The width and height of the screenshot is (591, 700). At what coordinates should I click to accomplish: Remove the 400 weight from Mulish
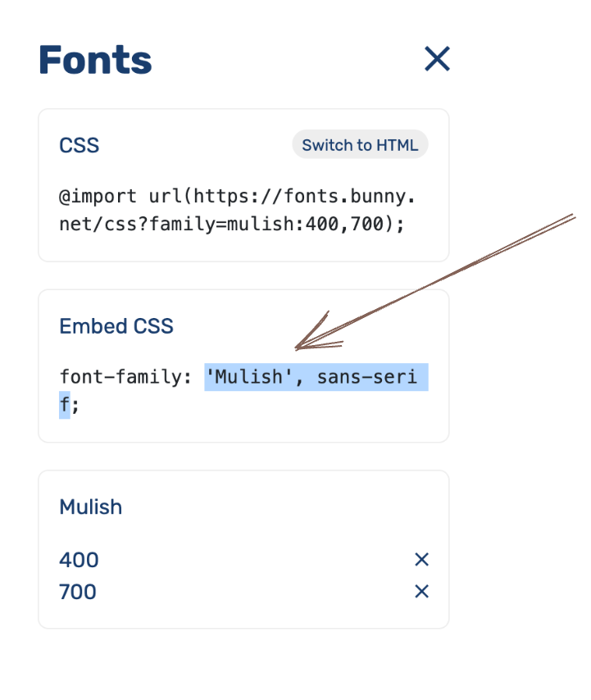[422, 559]
